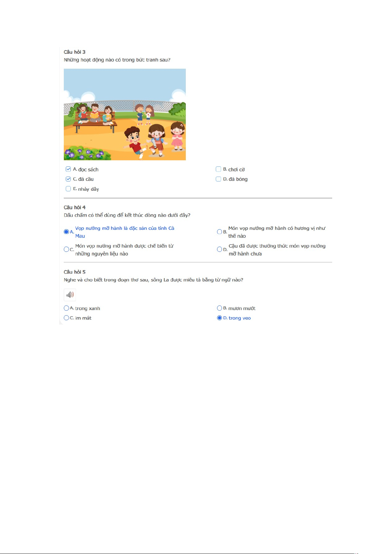
Task: Choose radio B 'có hương vị như thế nào'
Action: [x=219, y=232]
